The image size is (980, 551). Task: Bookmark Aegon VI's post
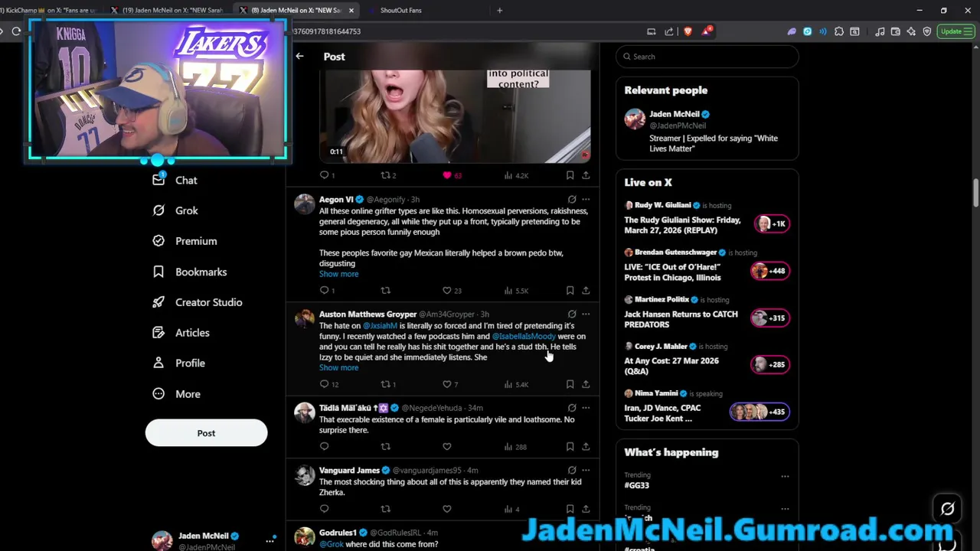(x=570, y=291)
